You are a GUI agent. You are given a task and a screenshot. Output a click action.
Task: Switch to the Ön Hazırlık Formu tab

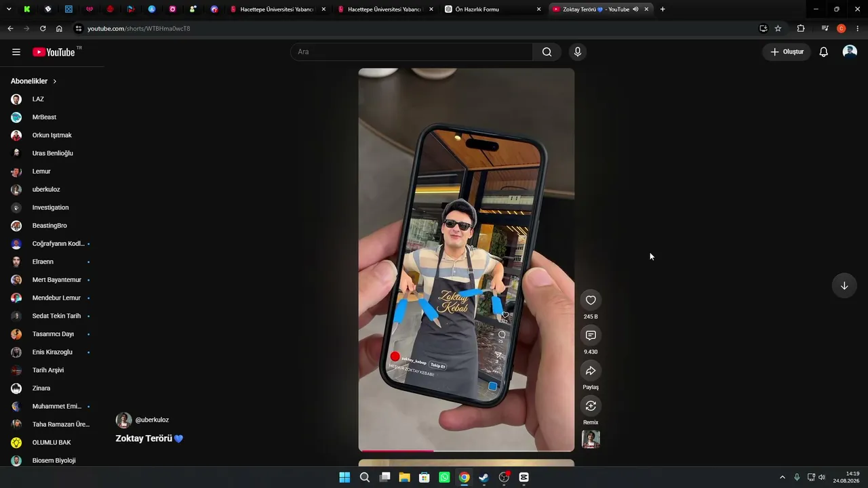(493, 9)
